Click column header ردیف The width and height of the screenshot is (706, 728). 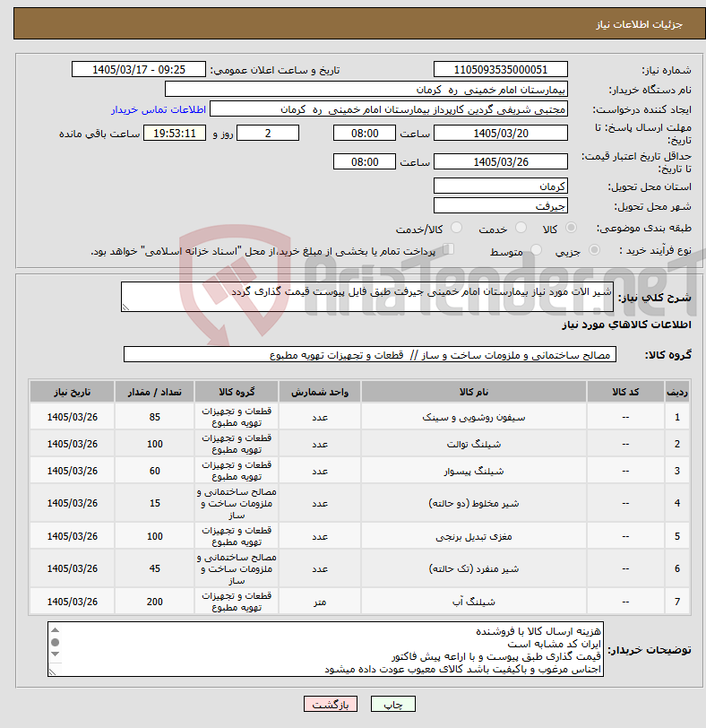point(677,393)
